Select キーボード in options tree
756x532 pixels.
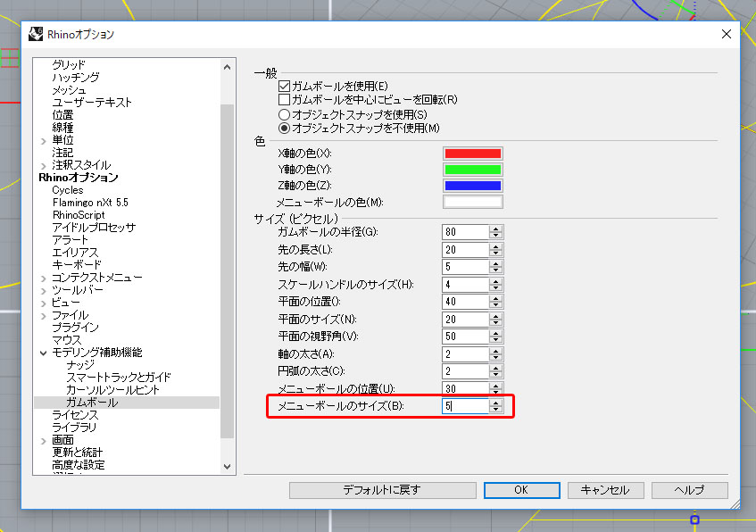77,265
